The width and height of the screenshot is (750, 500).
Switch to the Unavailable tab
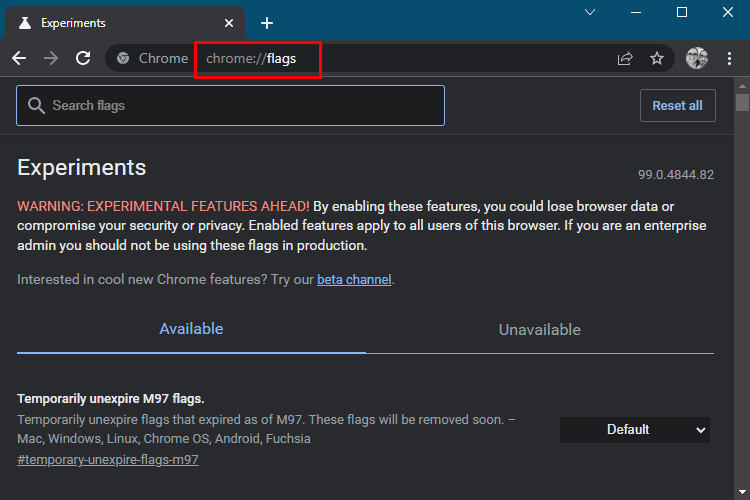540,330
